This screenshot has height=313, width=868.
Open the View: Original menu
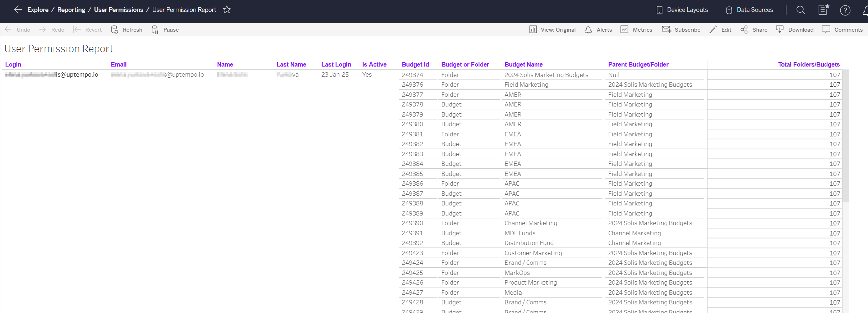tap(553, 30)
